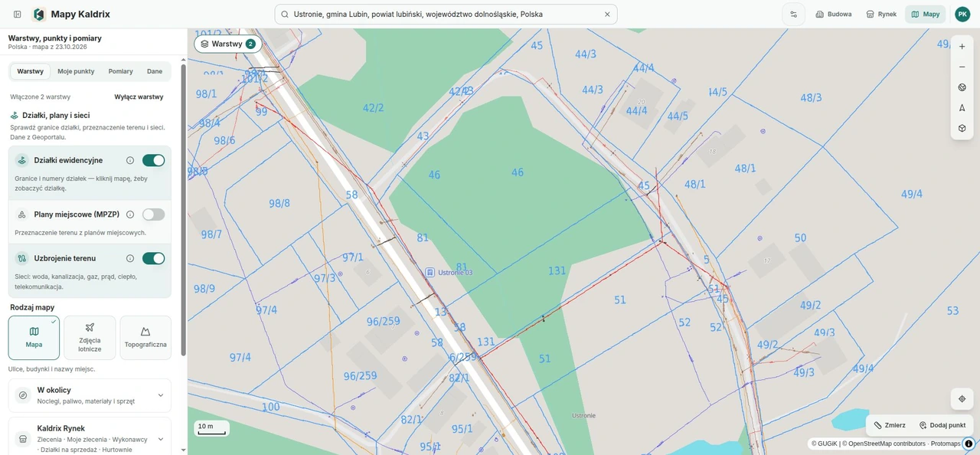This screenshot has width=980, height=455.
Task: Toggle off Działki ewidencyjne layer switch
Action: point(153,160)
